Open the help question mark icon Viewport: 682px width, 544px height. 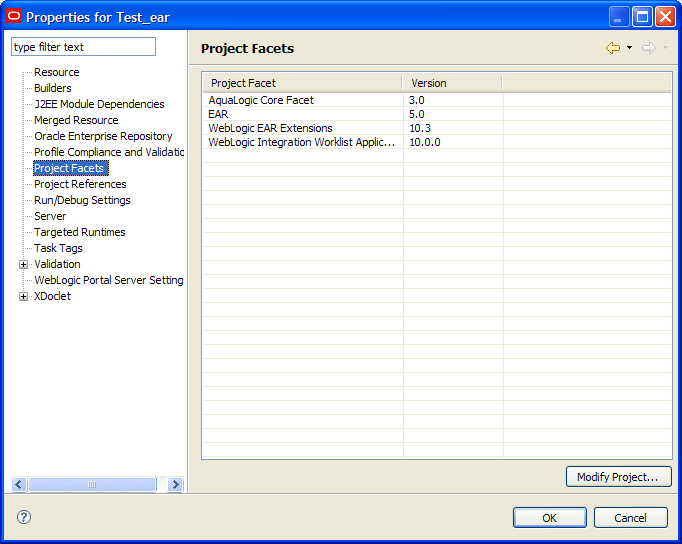[x=24, y=517]
